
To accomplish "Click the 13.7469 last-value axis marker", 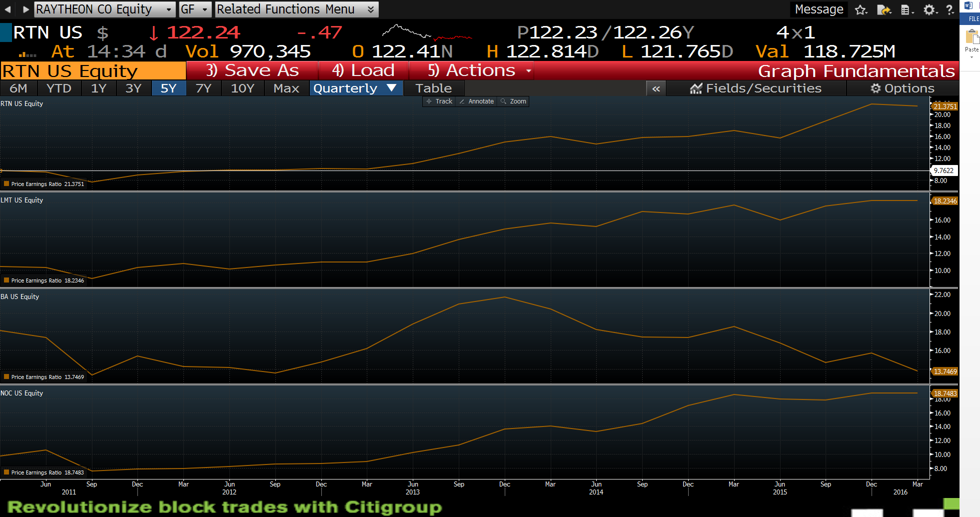I will coord(945,371).
